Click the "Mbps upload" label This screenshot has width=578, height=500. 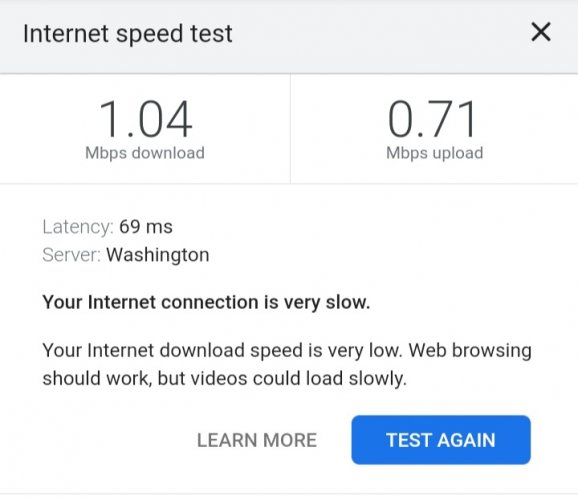435,153
